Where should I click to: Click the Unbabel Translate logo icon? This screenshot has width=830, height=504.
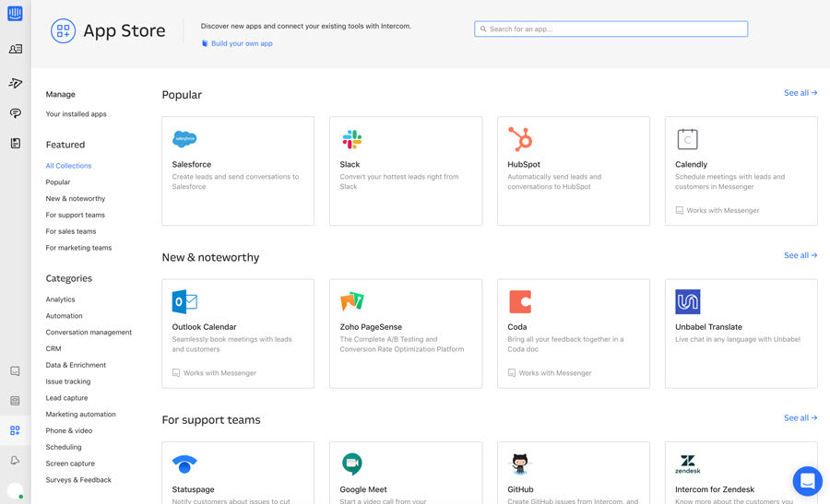click(688, 301)
